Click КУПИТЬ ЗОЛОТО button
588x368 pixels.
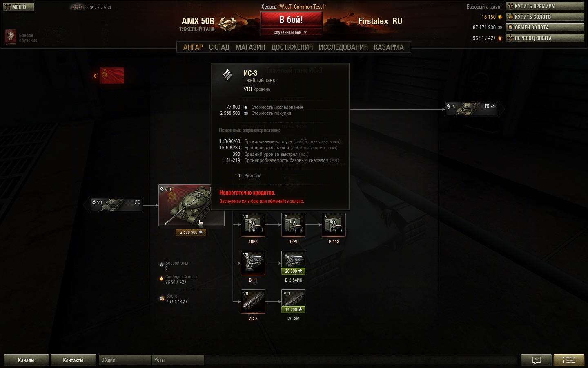coord(545,17)
